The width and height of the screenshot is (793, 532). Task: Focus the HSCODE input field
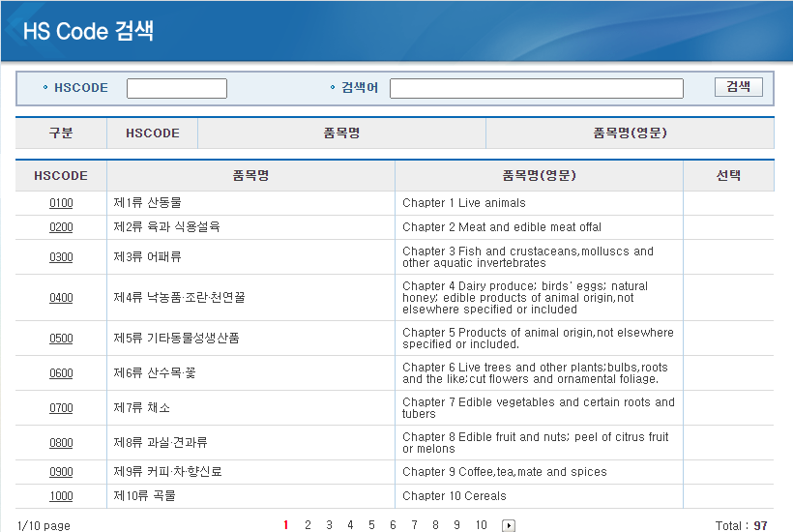click(x=177, y=88)
